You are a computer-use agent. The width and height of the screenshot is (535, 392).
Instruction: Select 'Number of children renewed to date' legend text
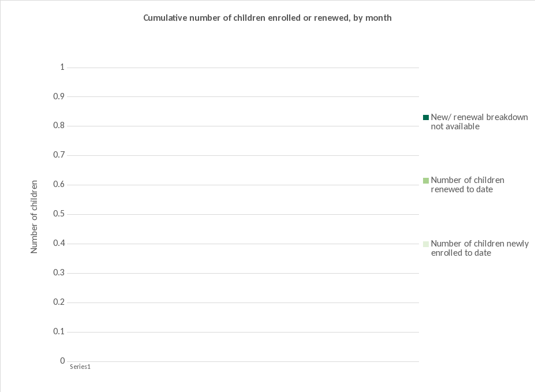pos(467,185)
